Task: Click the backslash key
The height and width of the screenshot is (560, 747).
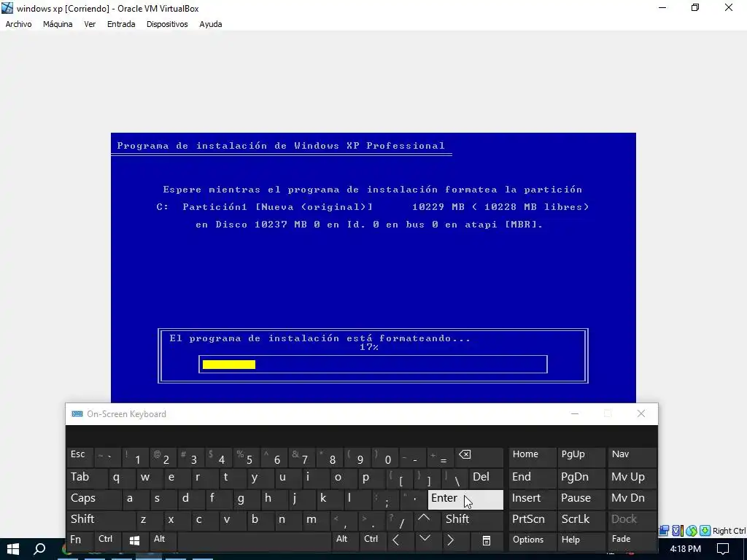Action: pyautogui.click(x=455, y=478)
